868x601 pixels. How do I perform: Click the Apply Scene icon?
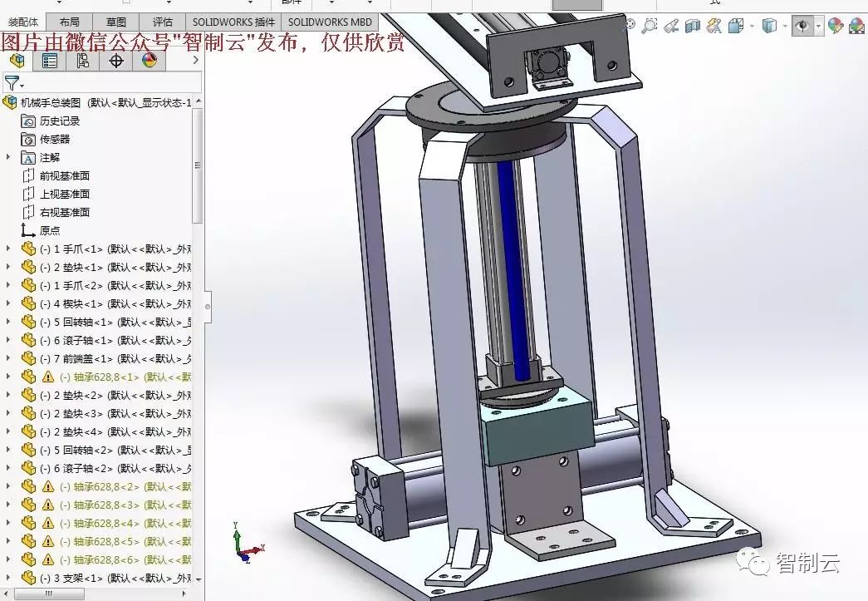pyautogui.click(x=857, y=26)
